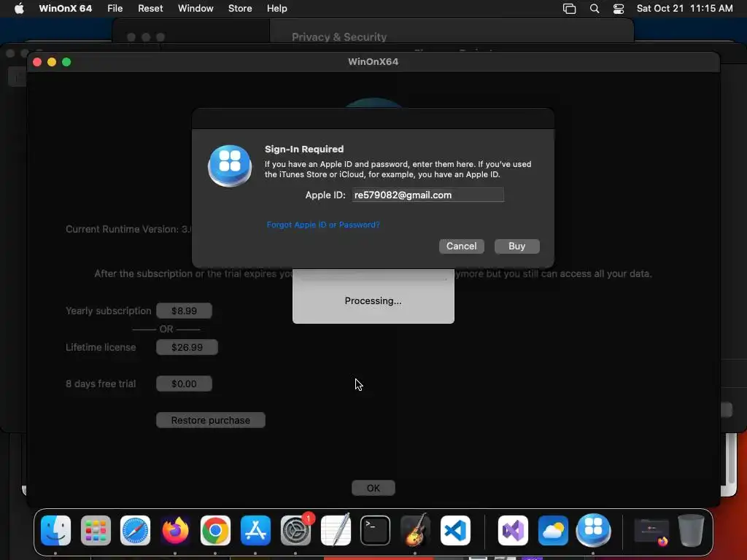Screen dimensions: 747x560
Task: Open Visual Studio purple icon in Dock
Action: [x=513, y=530]
